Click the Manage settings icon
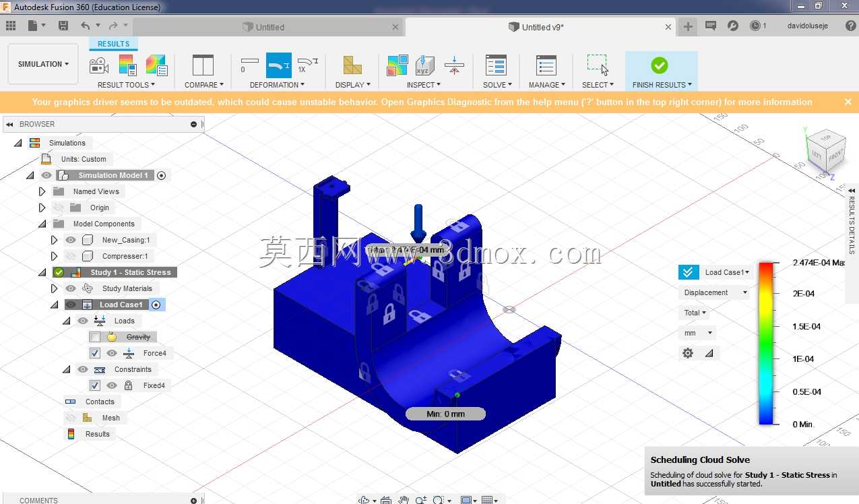Screen dimensions: 859x504 [546, 65]
